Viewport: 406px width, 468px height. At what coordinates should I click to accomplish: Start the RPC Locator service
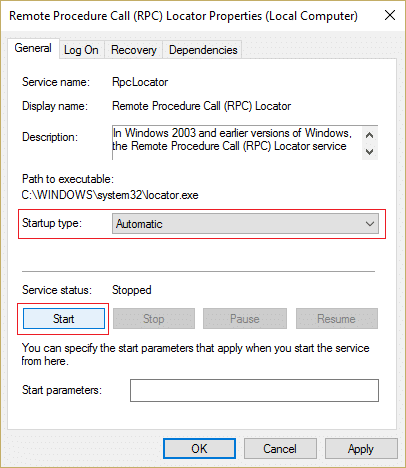click(x=64, y=319)
